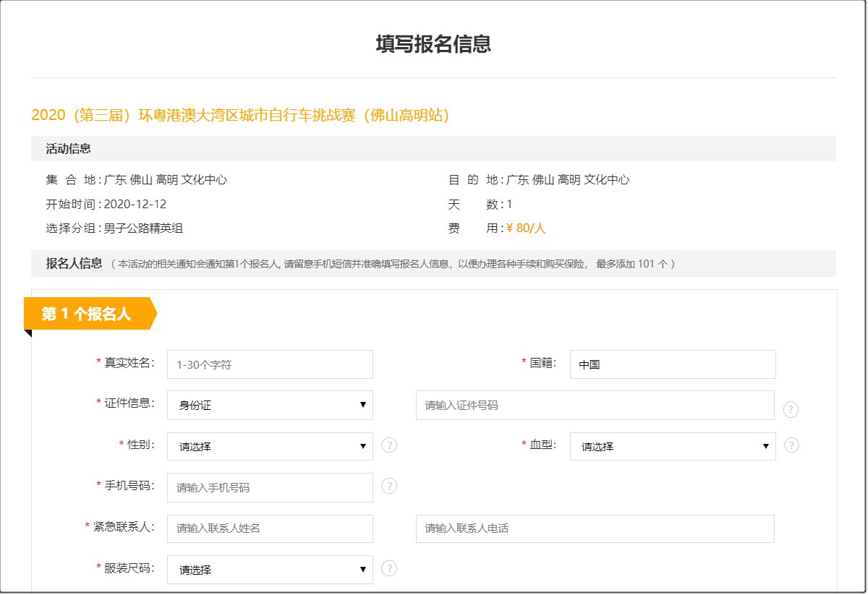Click the 国籍 nationality field showing 中国
868x595 pixels.
click(672, 365)
